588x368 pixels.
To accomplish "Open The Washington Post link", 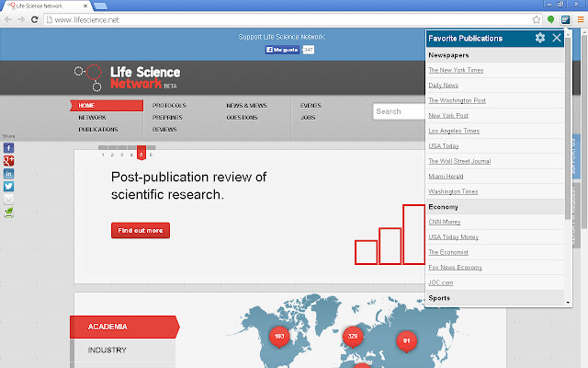I will tap(458, 100).
